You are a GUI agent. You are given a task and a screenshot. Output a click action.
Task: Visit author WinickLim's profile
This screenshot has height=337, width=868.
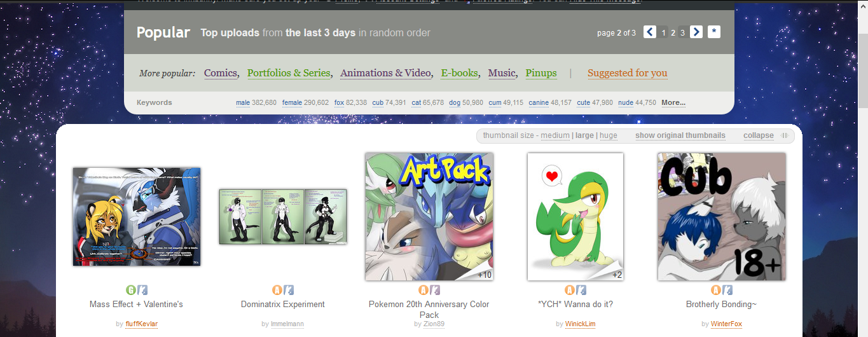click(580, 324)
